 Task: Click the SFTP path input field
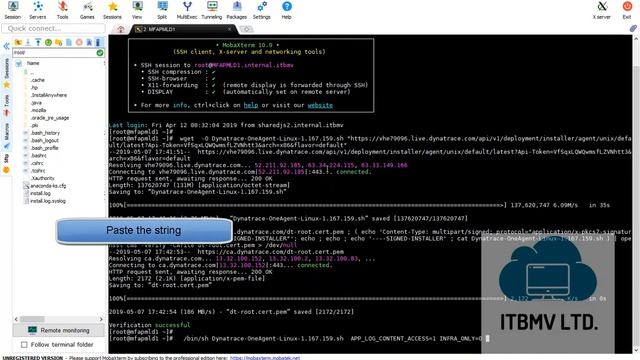54,53
